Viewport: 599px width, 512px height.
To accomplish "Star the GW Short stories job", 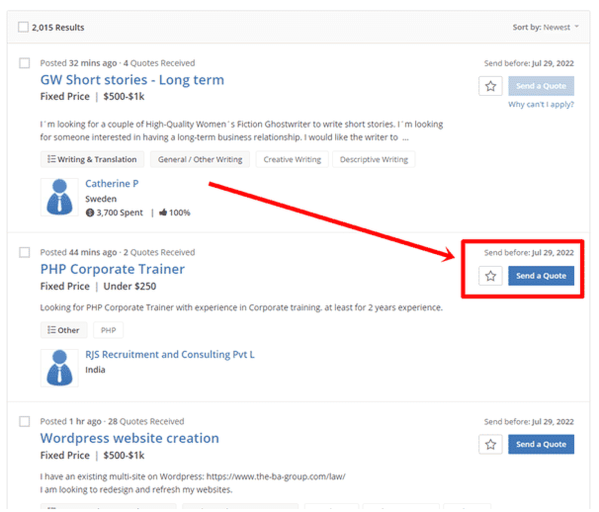I will (x=490, y=86).
